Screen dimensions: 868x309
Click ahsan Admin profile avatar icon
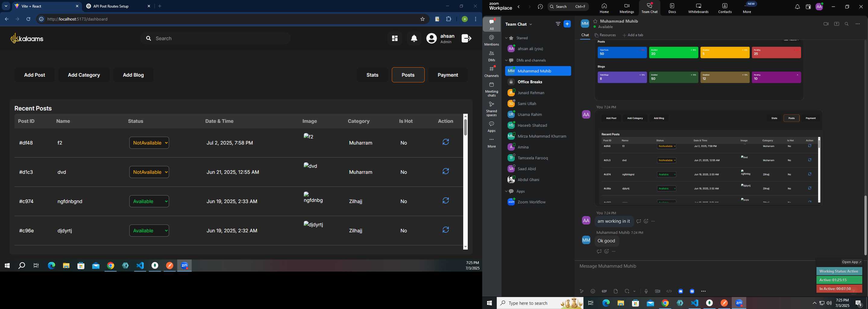point(431,38)
